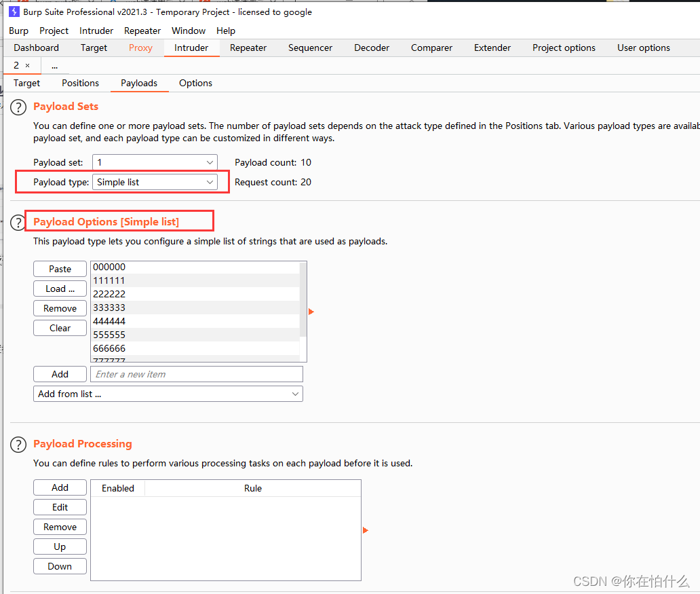Open the User options tab
Viewport: 700px width, 594px height.
click(x=644, y=48)
